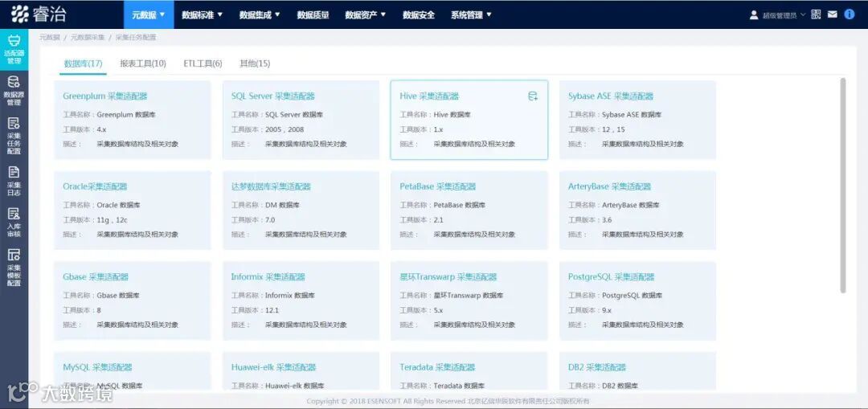Expand the 系统管理 dropdown menu
The width and height of the screenshot is (868, 409).
pyautogui.click(x=471, y=15)
